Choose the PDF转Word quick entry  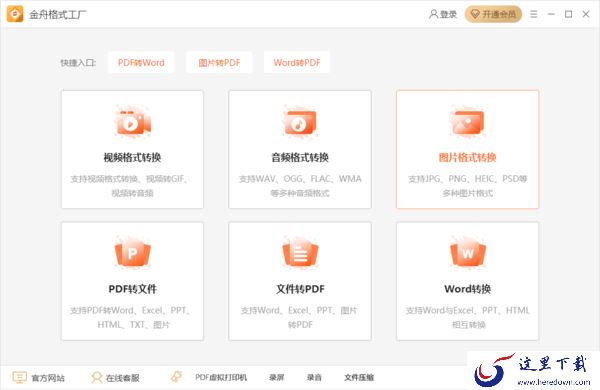tap(141, 62)
